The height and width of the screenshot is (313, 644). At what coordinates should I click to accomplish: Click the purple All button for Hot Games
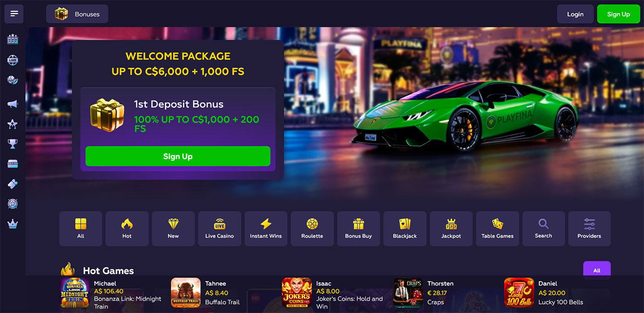[597, 269]
